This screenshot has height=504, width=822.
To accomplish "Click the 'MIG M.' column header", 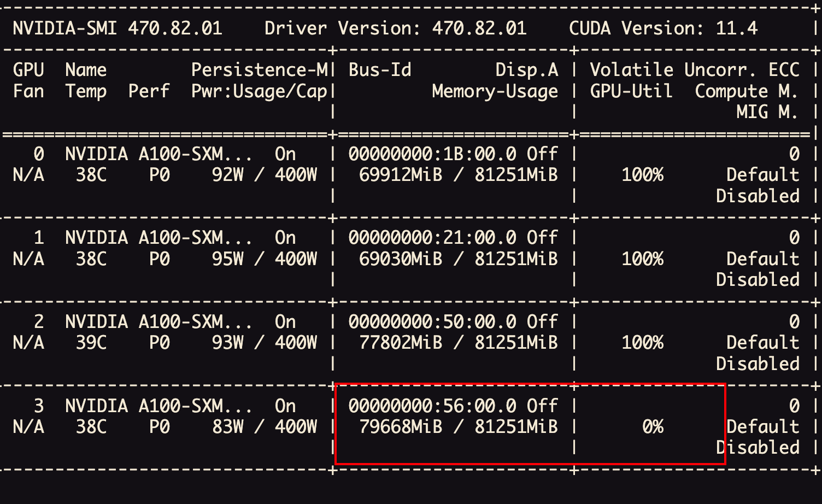I will pos(767,112).
